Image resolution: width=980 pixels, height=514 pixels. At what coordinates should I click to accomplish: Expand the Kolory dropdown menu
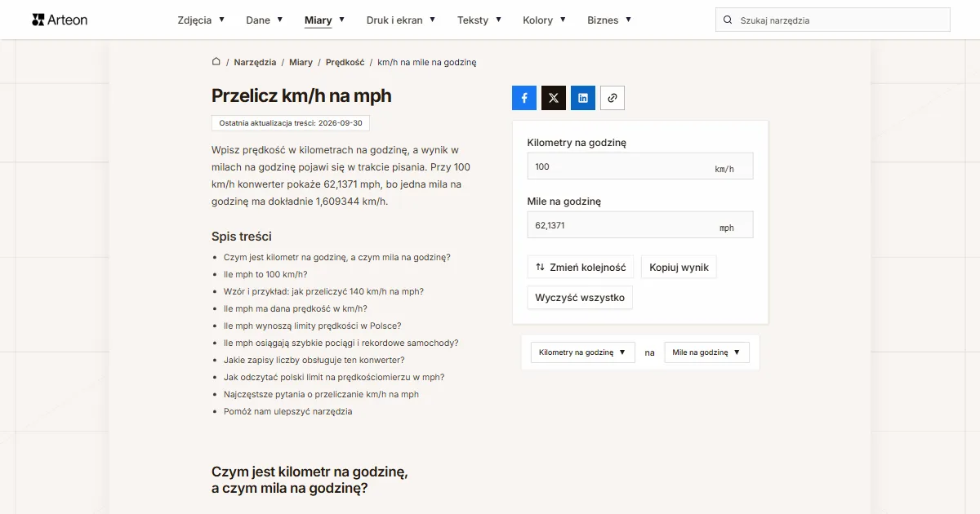pos(544,20)
